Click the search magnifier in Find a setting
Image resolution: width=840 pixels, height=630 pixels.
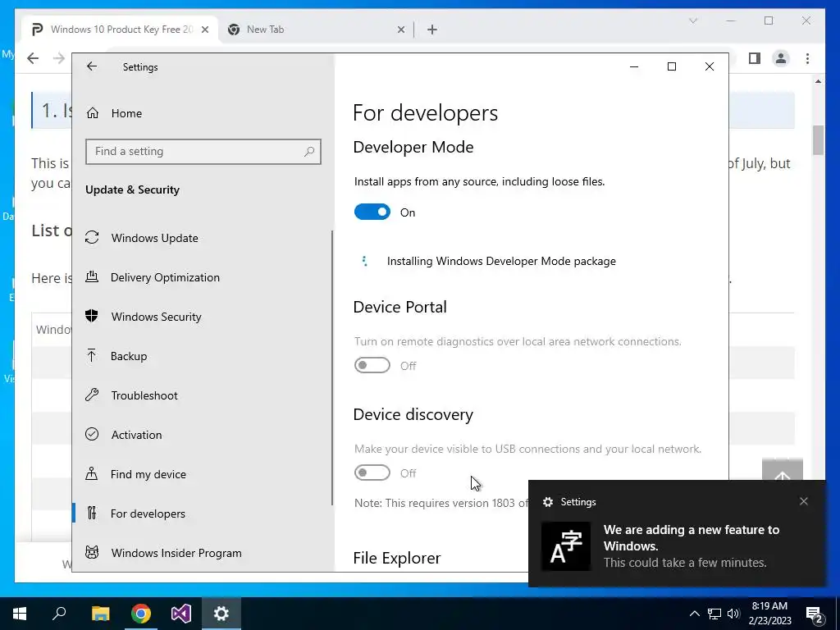[x=309, y=152]
